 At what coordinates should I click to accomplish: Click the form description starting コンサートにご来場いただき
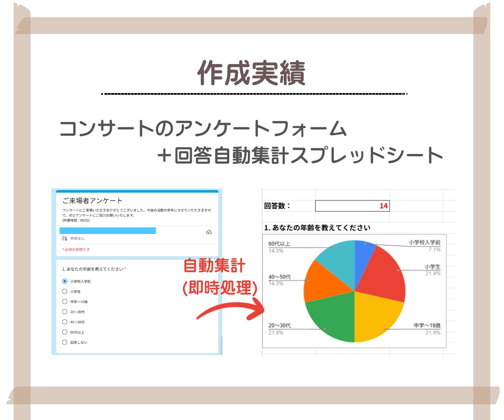137,215
